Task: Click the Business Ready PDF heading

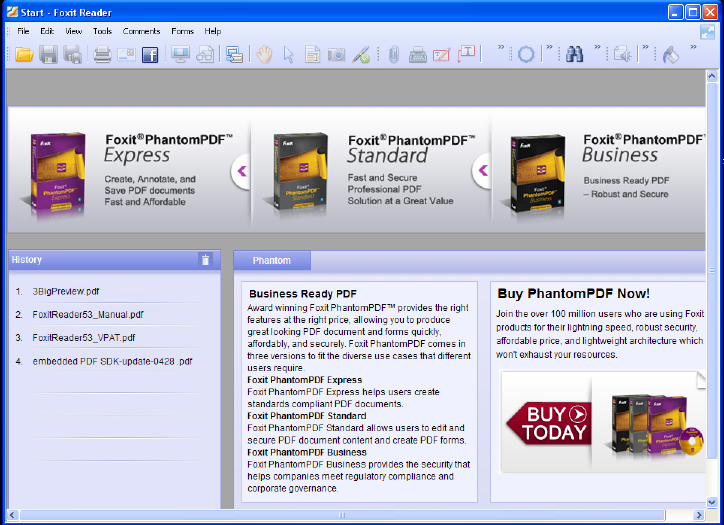Action: [x=303, y=294]
